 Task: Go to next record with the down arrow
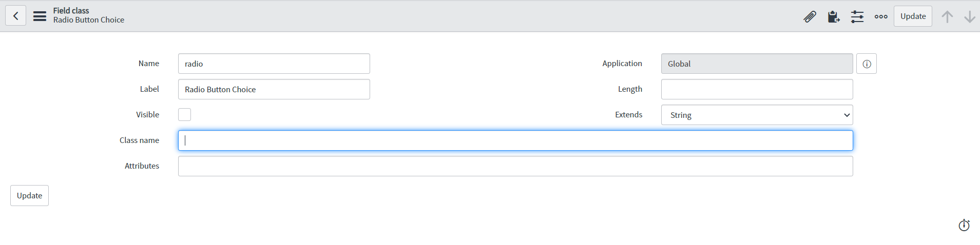[969, 16]
